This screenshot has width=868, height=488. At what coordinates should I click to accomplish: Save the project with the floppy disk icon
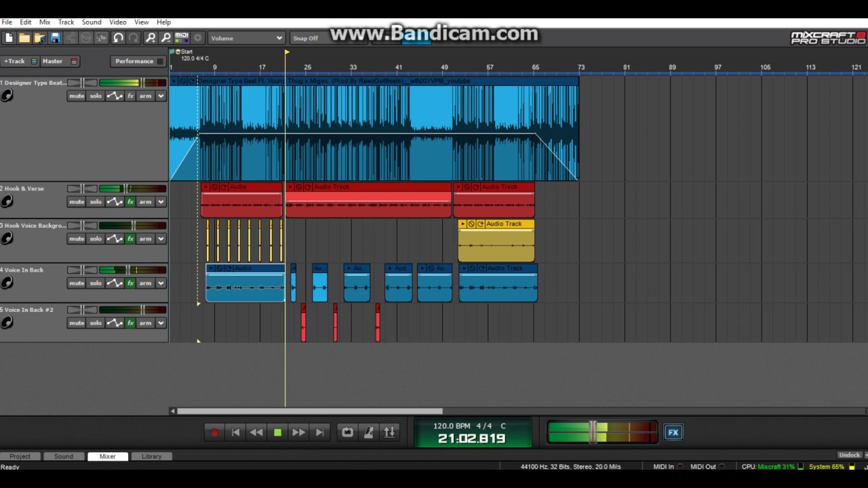click(x=56, y=38)
